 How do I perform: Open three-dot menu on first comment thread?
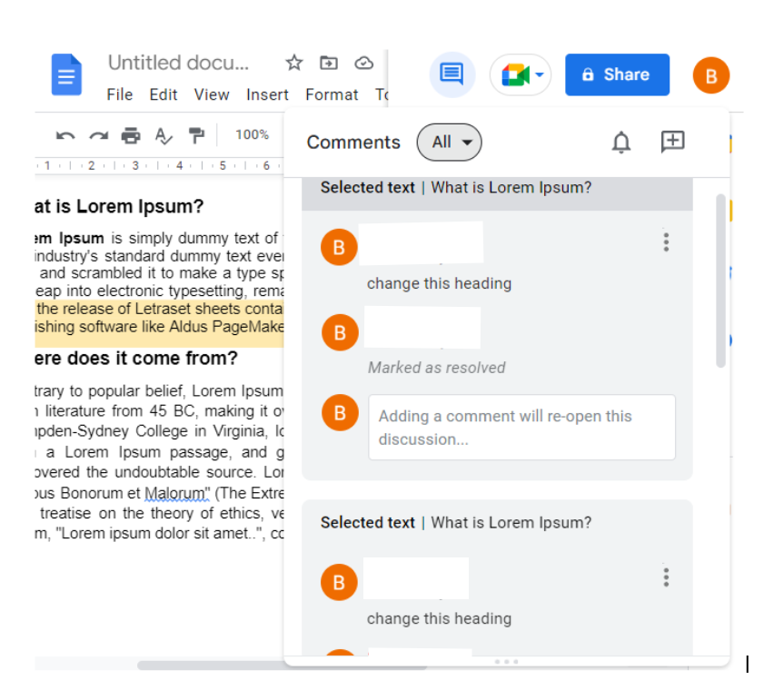click(666, 242)
